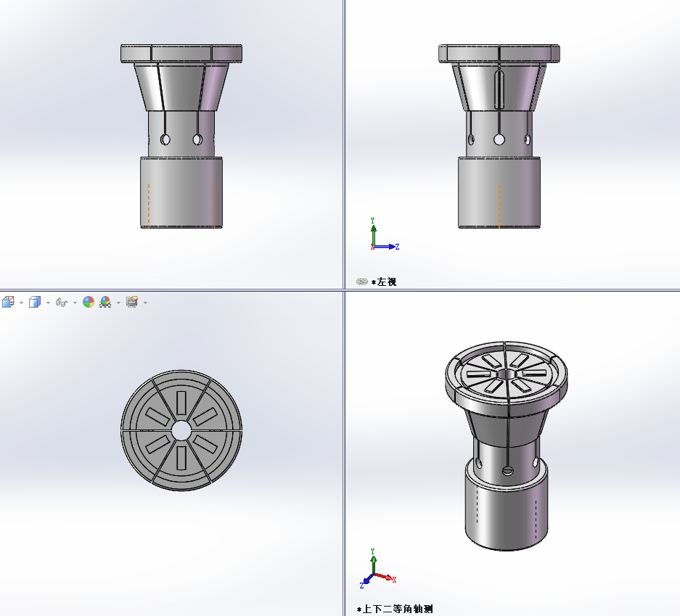Select the circular top-view model face

pyautogui.click(x=181, y=430)
